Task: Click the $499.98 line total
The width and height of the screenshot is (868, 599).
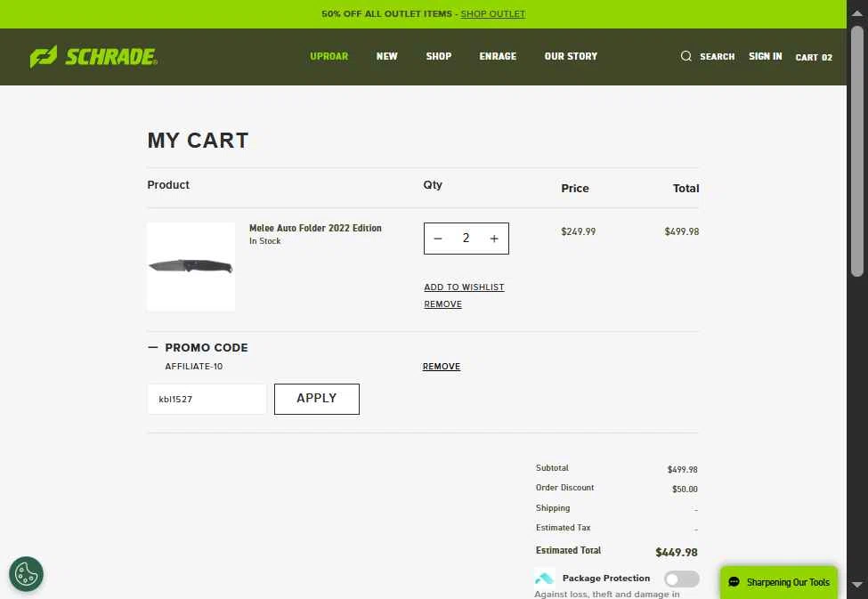Action: (x=681, y=232)
